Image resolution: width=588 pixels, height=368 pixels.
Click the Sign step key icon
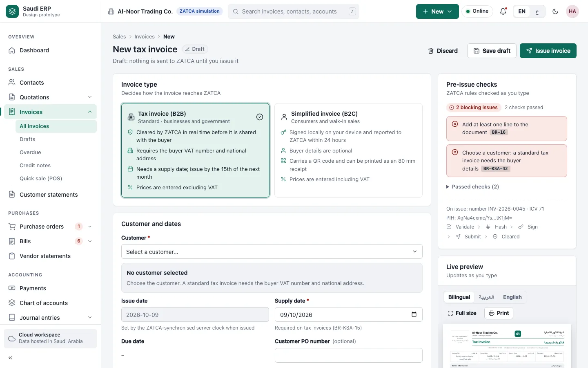pyautogui.click(x=521, y=227)
